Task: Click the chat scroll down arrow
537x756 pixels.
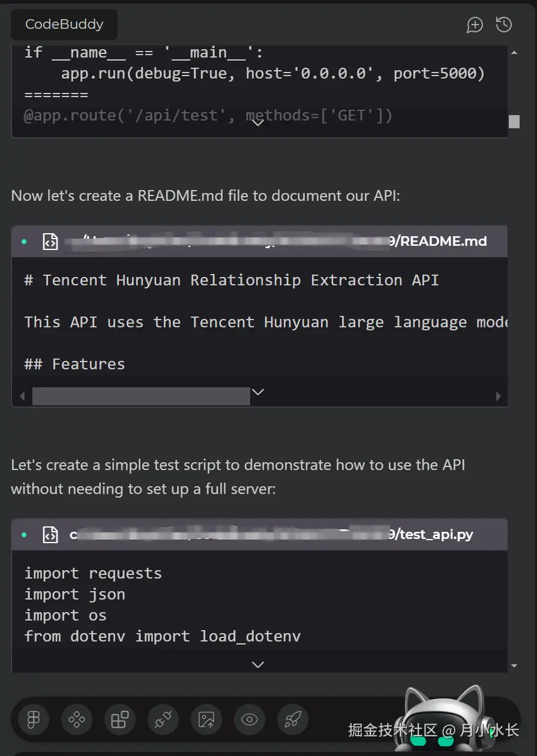Action: tap(514, 665)
